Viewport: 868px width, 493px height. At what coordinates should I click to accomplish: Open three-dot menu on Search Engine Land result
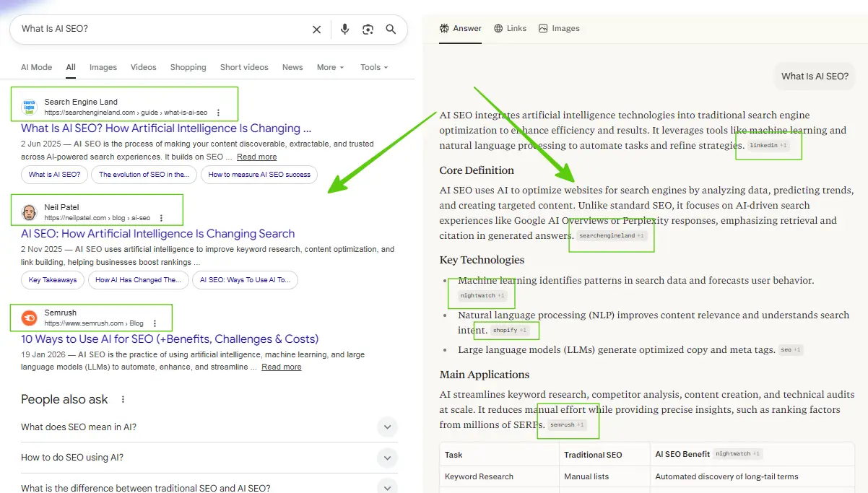tap(219, 112)
